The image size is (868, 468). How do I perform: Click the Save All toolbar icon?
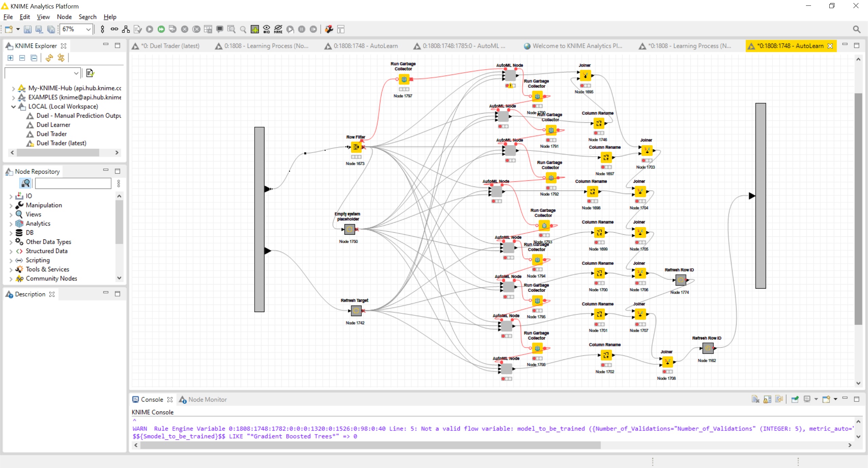[51, 30]
